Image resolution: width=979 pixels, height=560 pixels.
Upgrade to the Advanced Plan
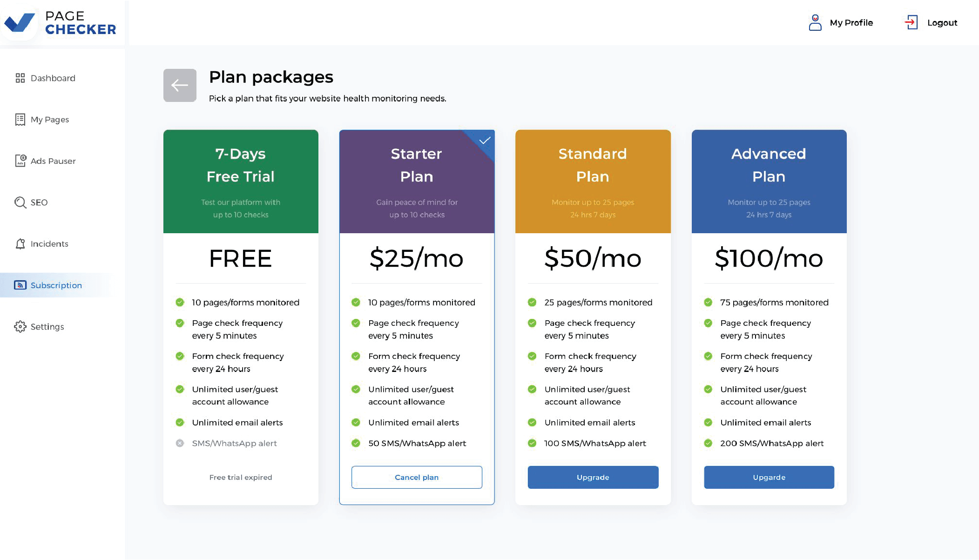[769, 477]
